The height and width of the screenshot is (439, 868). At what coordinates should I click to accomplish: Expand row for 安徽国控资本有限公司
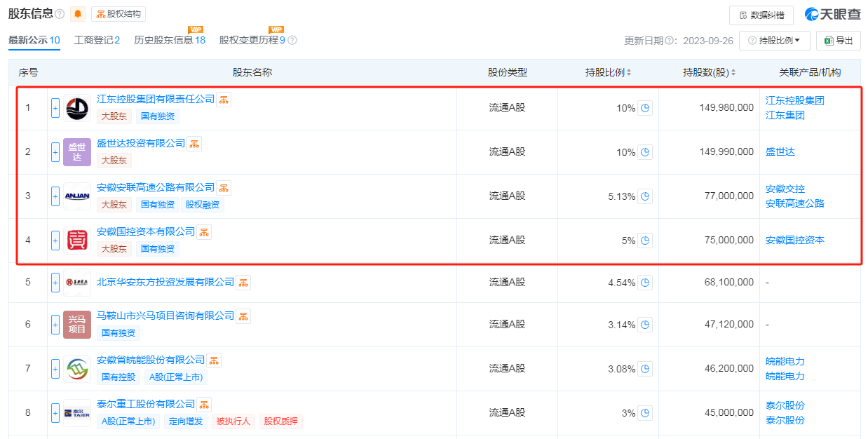tap(55, 241)
